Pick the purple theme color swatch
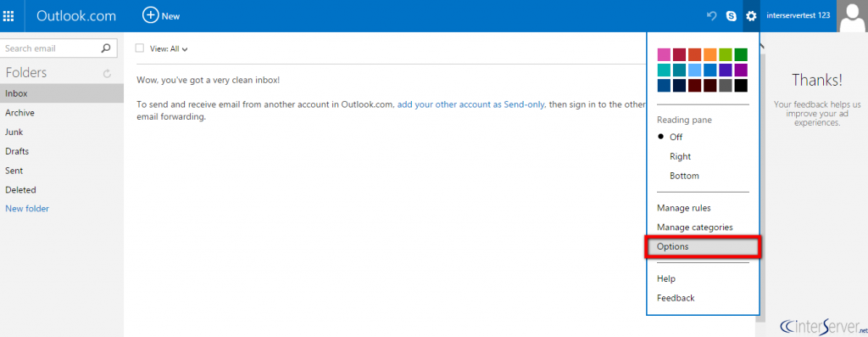The image size is (868, 337). tap(741, 70)
